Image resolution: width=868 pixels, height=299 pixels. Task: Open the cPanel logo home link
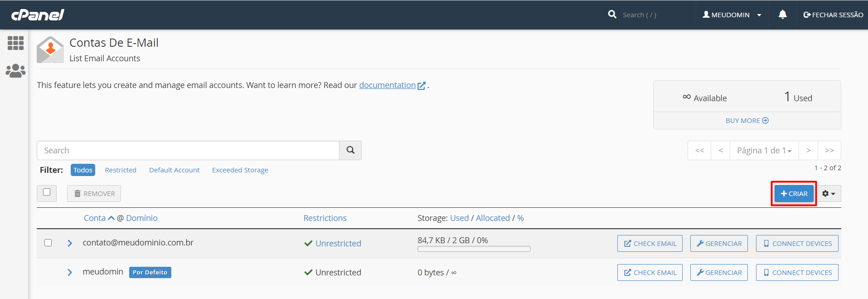pos(38,15)
